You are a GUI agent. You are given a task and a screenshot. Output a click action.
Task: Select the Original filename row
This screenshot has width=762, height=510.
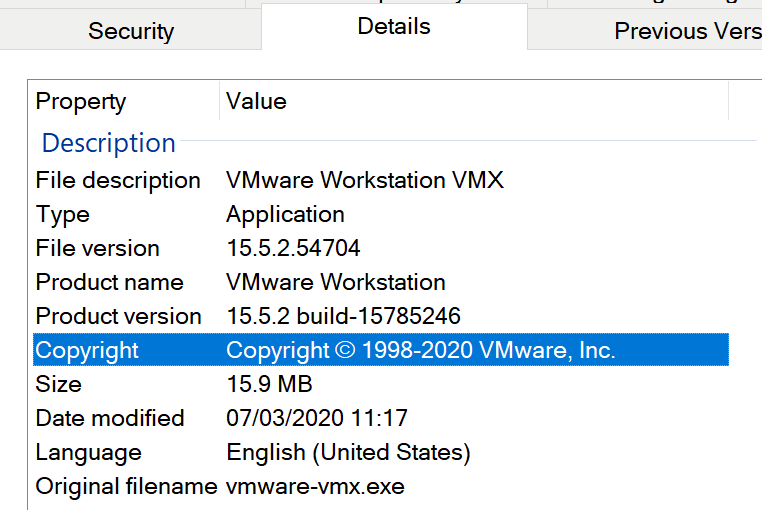click(126, 486)
